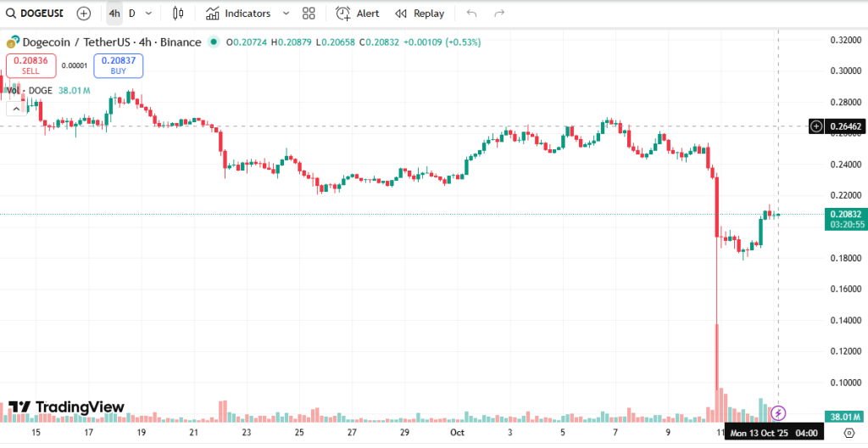Open the layout templates grid icon
Screen dimensions: 868x448
[309, 14]
